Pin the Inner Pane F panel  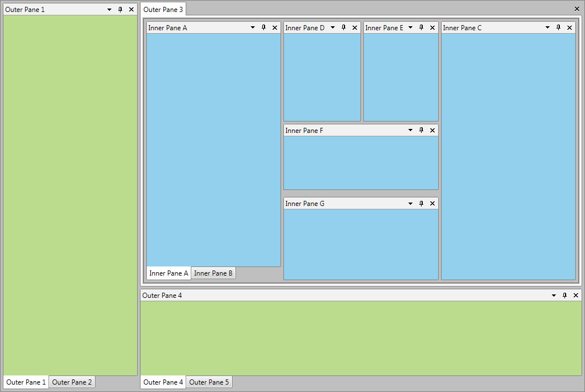pyautogui.click(x=421, y=130)
